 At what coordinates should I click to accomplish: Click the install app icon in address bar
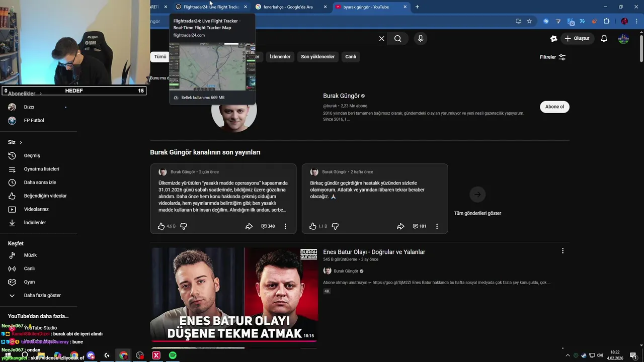coord(518,21)
